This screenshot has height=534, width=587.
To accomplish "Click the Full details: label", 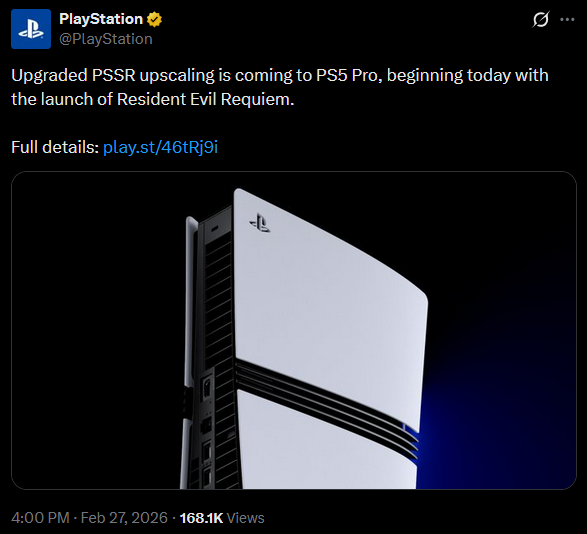I will tap(55, 147).
